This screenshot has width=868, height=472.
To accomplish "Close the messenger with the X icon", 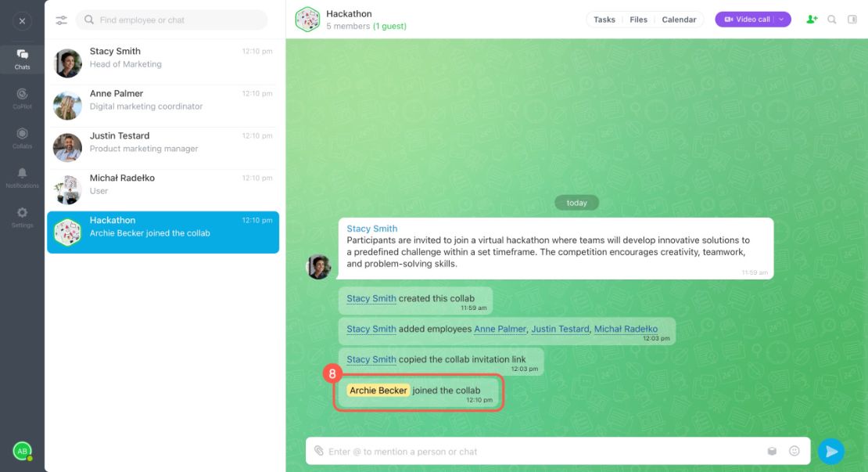I will coord(22,21).
